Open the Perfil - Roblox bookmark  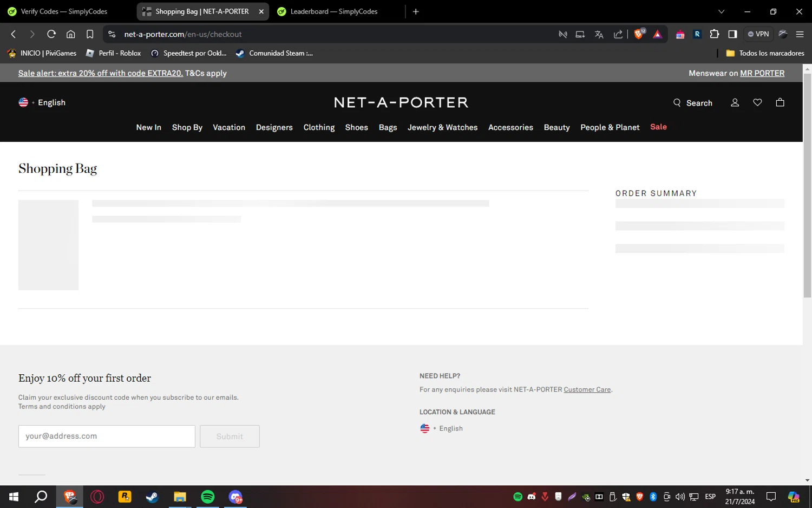tap(114, 53)
